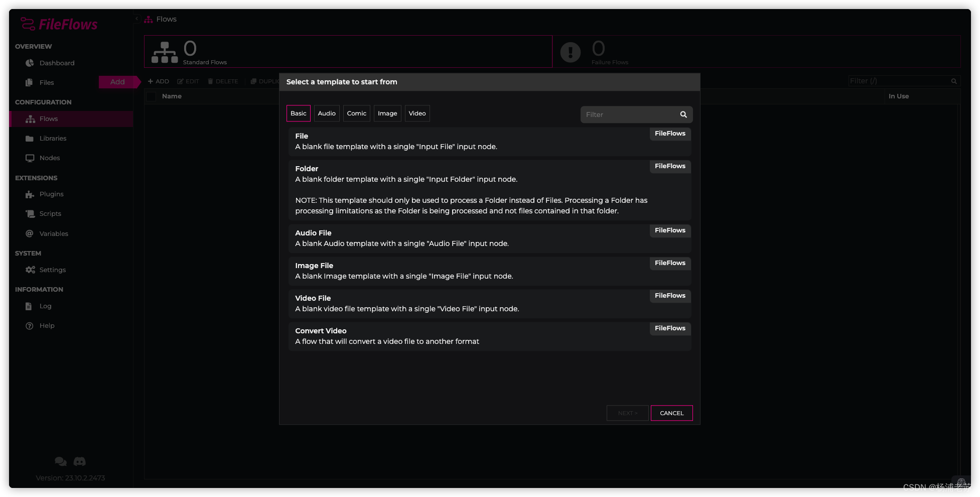980x497 pixels.
Task: Click the DELETE toolbar button
Action: click(223, 81)
